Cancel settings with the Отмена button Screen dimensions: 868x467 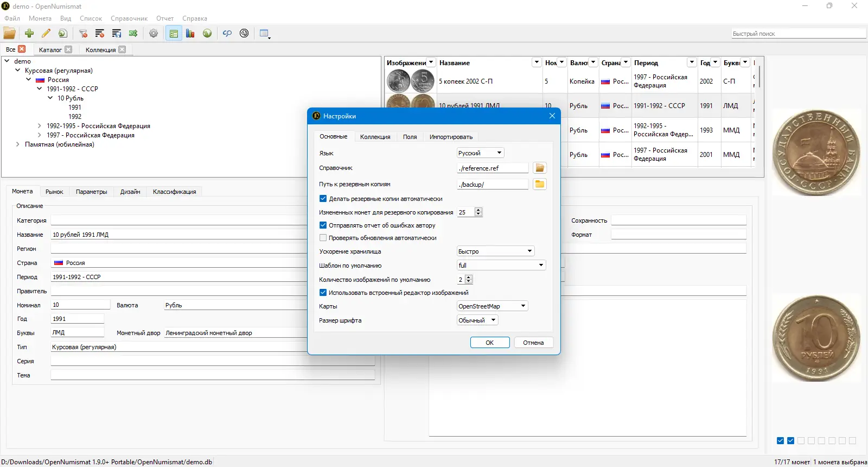[533, 343]
